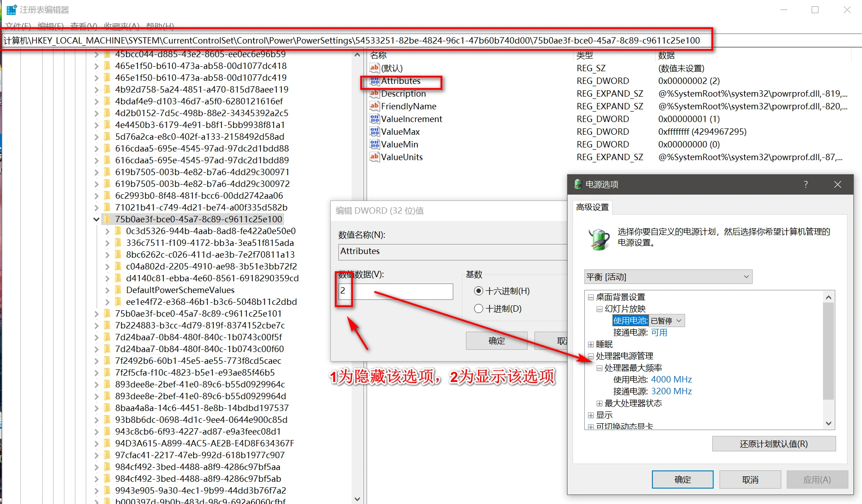Screen dimensions: 862x504
Task: Open the 文件(F) menu
Action: 18,26
